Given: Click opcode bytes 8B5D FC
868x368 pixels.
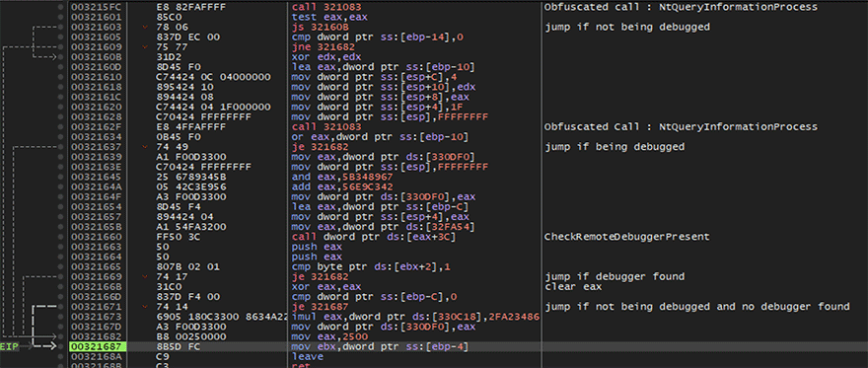Looking at the screenshot, I should 178,346.
